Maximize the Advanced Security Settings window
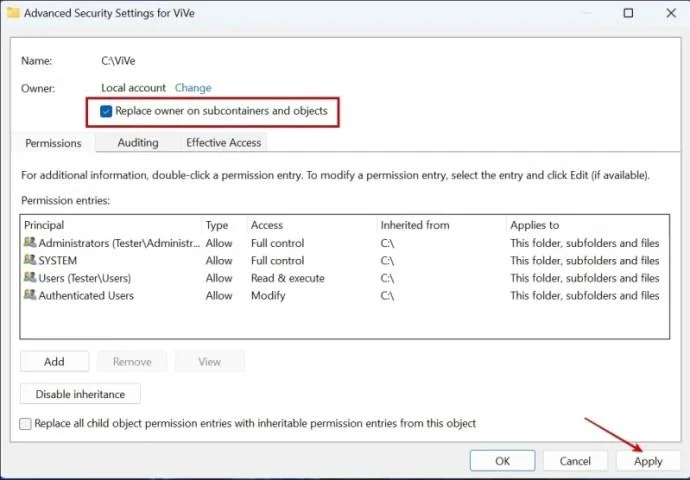Viewport: 690px width, 480px height. pyautogui.click(x=627, y=13)
